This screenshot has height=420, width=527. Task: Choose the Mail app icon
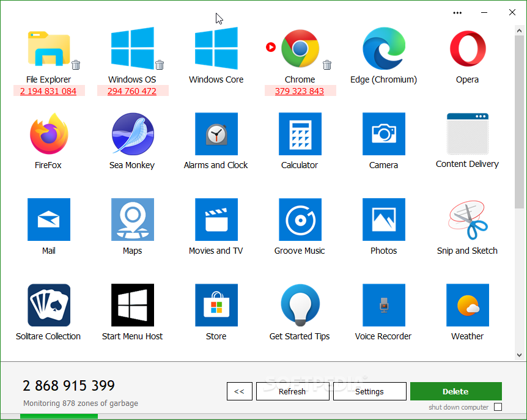point(49,219)
